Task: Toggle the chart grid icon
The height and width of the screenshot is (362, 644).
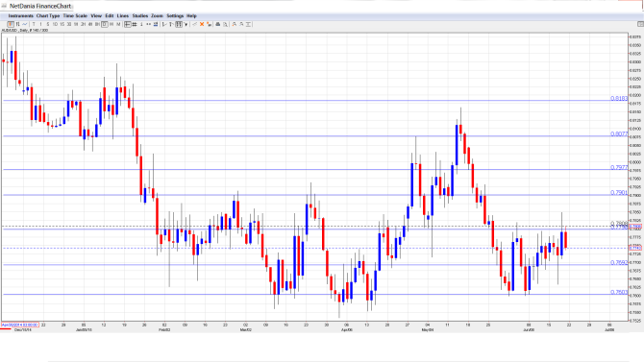Action: pyautogui.click(x=135, y=25)
